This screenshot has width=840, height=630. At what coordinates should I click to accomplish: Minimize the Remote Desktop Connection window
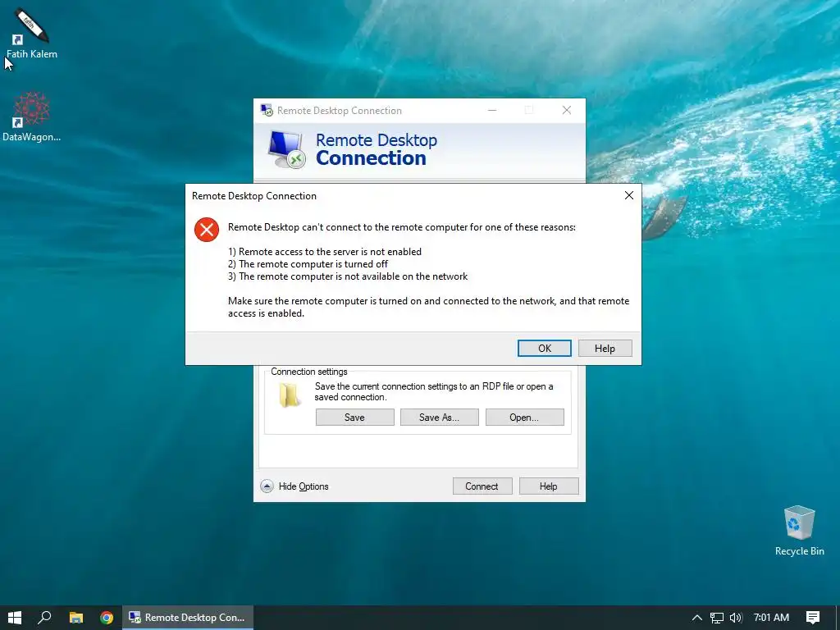tap(492, 110)
